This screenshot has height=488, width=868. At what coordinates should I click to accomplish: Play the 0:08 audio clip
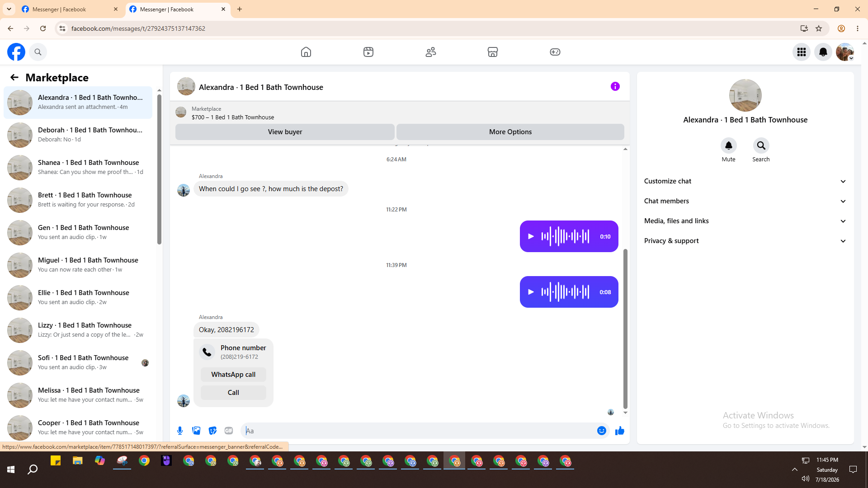click(x=531, y=292)
